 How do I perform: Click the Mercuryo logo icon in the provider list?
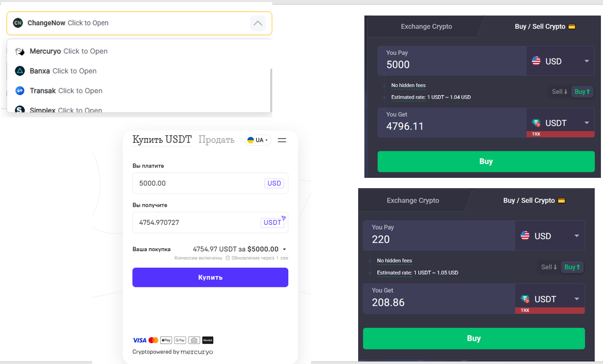(20, 52)
